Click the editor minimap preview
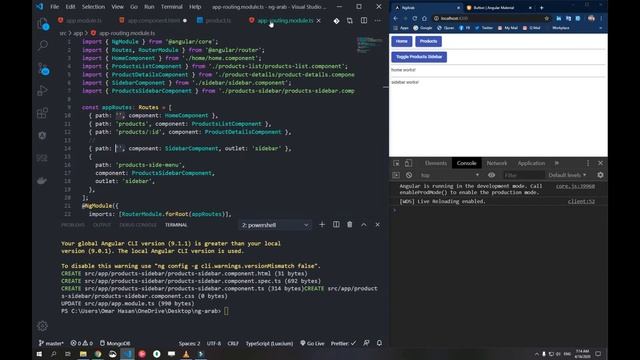The image size is (640, 360). [x=369, y=45]
